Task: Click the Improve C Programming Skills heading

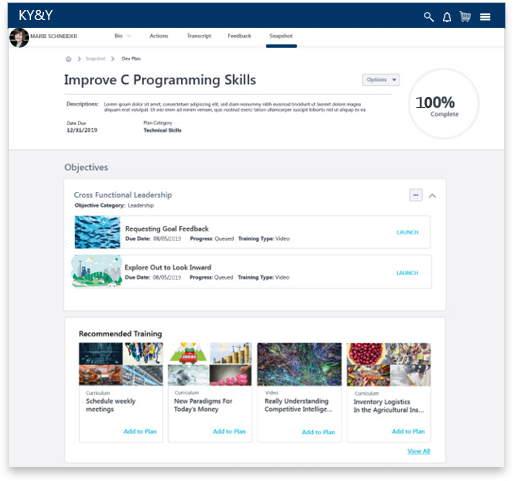Action: (160, 80)
